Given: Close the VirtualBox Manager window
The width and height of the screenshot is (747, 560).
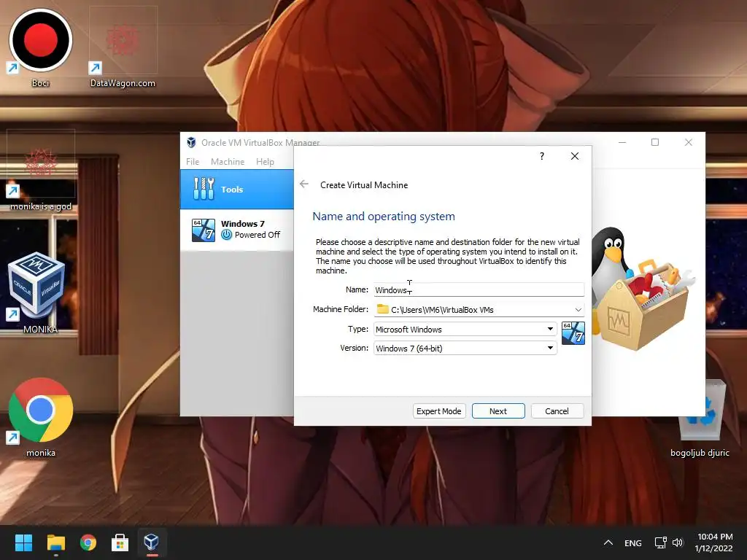Looking at the screenshot, I should (x=689, y=142).
